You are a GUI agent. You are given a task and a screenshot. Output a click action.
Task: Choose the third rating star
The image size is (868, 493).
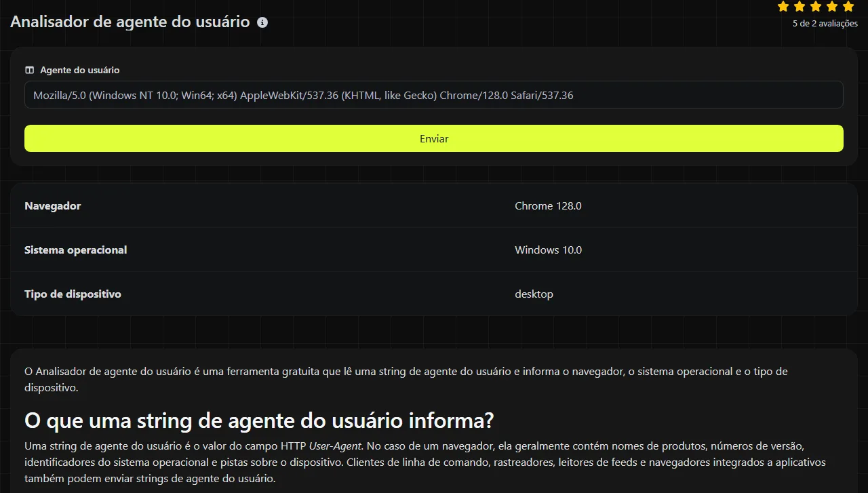coord(816,7)
